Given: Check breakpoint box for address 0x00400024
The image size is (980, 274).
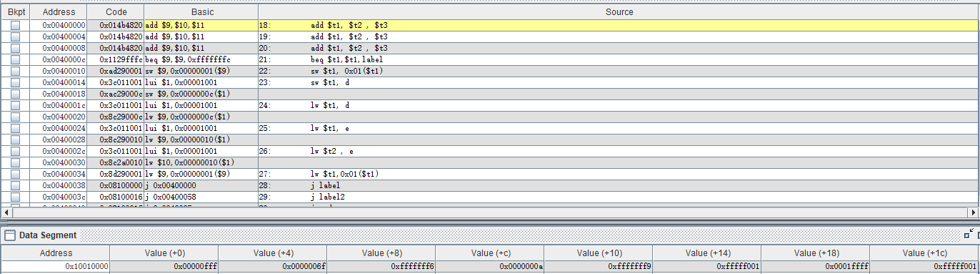Looking at the screenshot, I should point(14,128).
